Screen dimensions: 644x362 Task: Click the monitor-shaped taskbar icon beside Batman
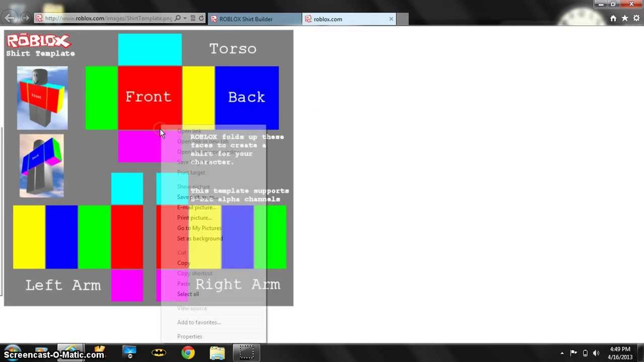[x=130, y=353]
